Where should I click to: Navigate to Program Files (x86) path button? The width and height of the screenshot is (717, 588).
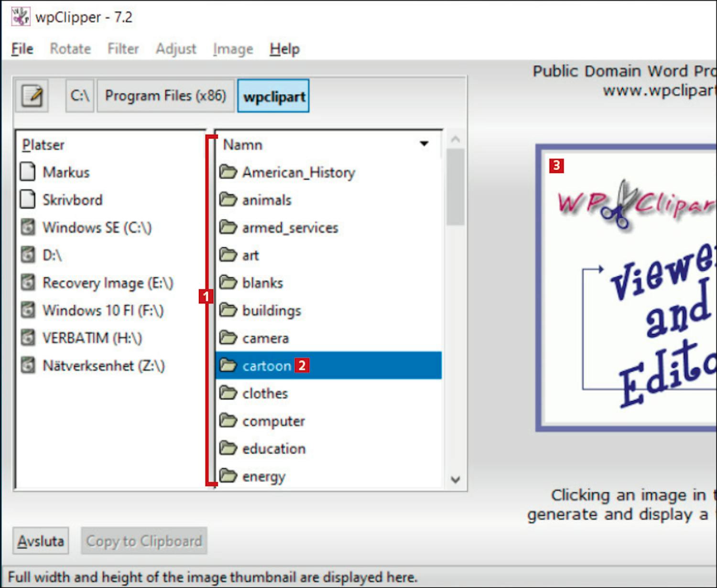(165, 96)
